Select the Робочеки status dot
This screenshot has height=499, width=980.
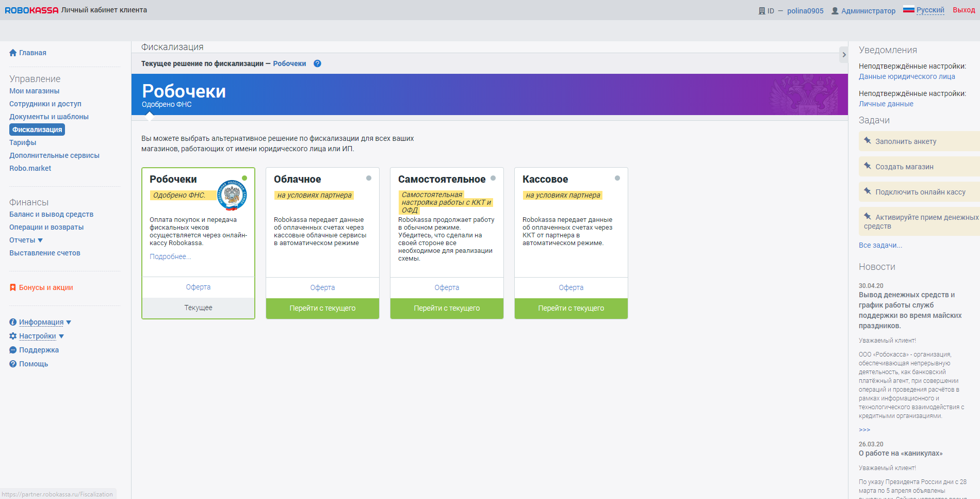point(244,178)
